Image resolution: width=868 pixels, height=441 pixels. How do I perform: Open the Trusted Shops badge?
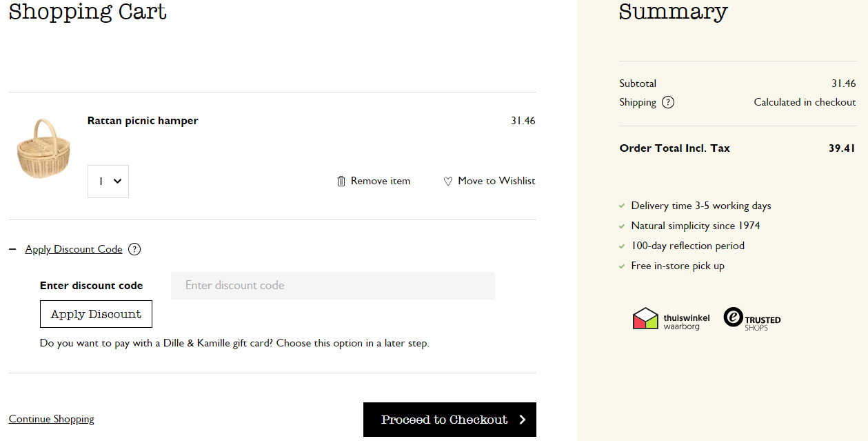(752, 318)
